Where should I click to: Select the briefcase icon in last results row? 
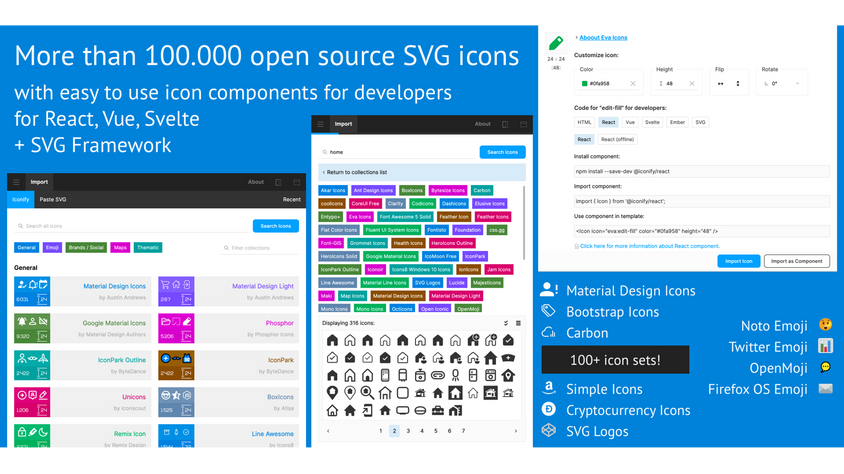coord(438,411)
